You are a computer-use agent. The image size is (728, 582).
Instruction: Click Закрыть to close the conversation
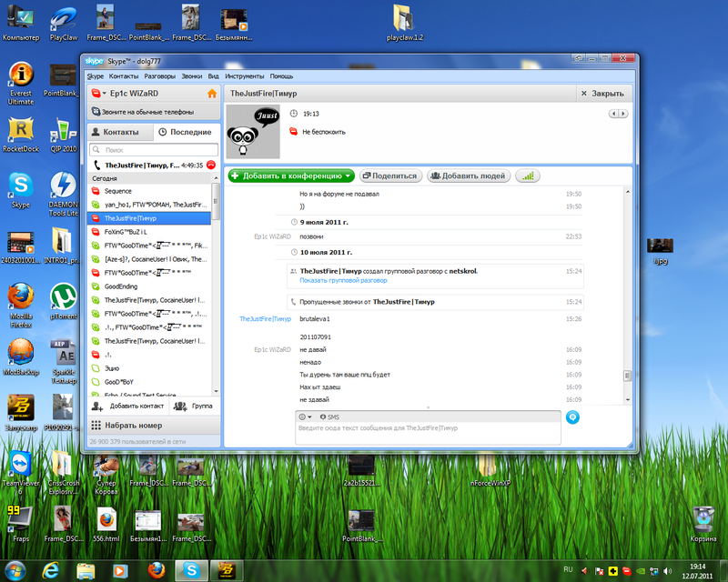pyautogui.click(x=603, y=94)
